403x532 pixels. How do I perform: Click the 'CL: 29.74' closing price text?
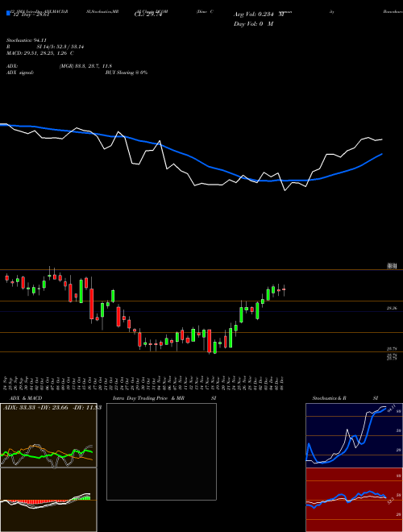[148, 15]
